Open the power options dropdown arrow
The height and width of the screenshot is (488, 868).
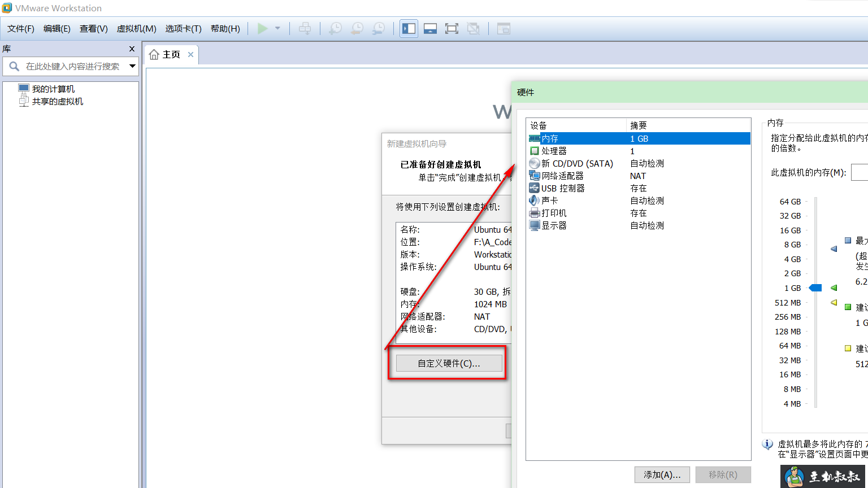click(277, 28)
